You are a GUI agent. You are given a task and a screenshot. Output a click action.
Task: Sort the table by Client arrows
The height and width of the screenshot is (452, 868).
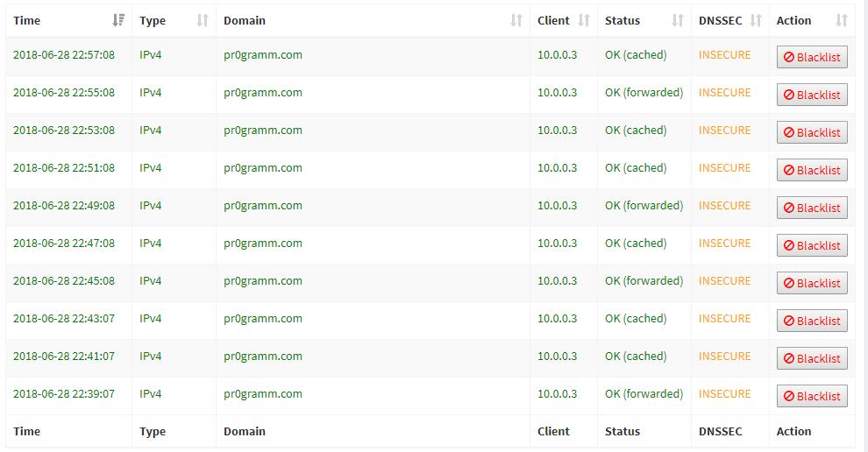(583, 20)
